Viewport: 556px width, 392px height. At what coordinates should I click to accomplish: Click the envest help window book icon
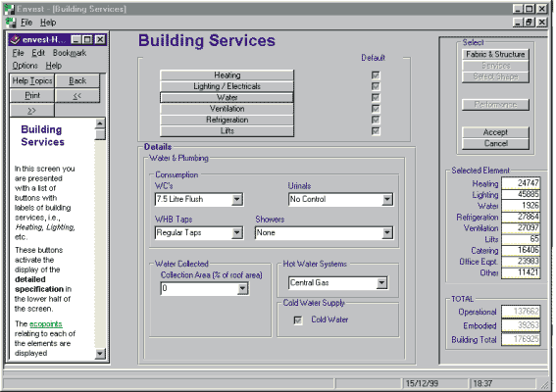(x=15, y=40)
